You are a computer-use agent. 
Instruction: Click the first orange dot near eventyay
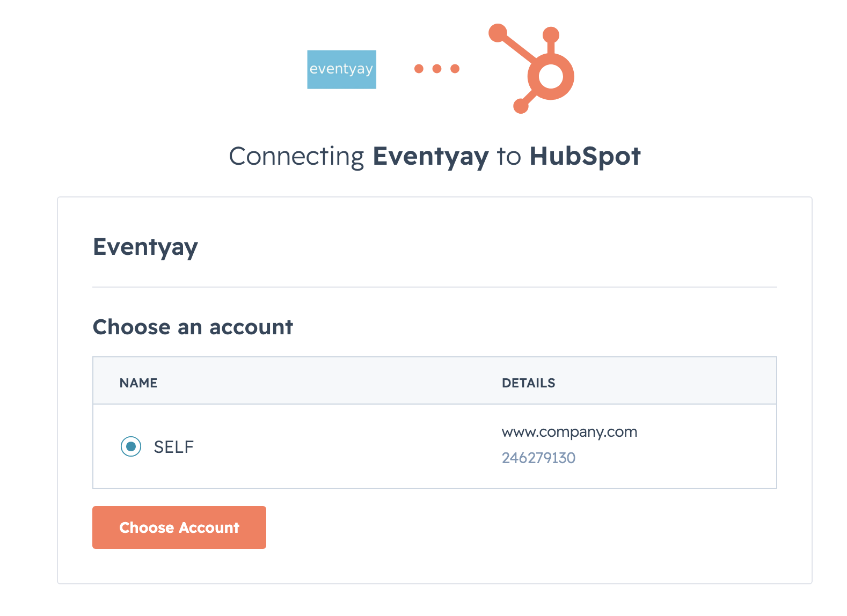pyautogui.click(x=419, y=69)
